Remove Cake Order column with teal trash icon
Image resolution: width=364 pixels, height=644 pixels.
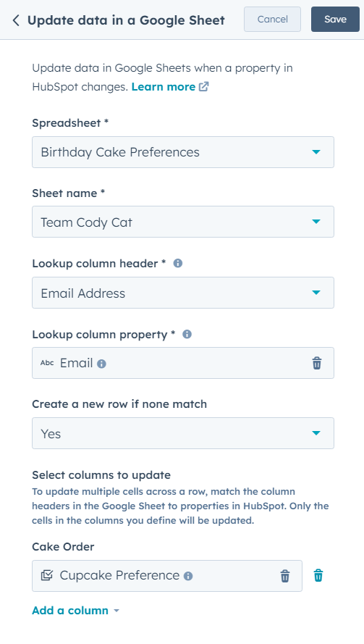pos(318,575)
